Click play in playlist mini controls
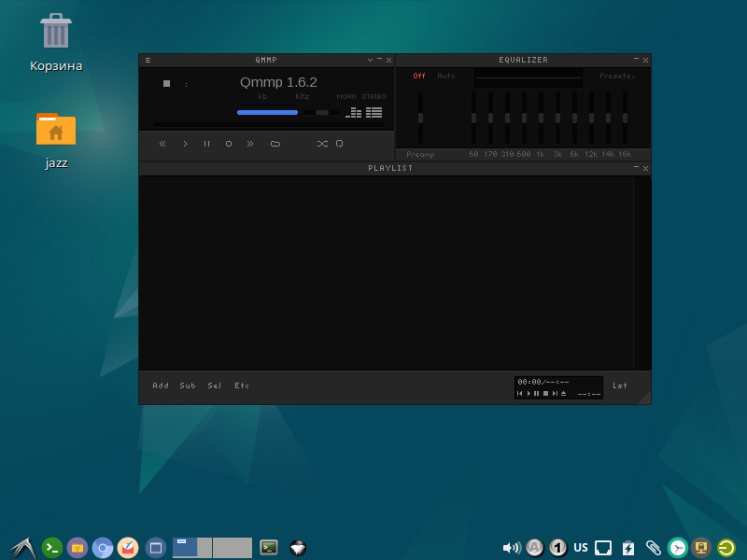This screenshot has width=747, height=560. [x=529, y=393]
